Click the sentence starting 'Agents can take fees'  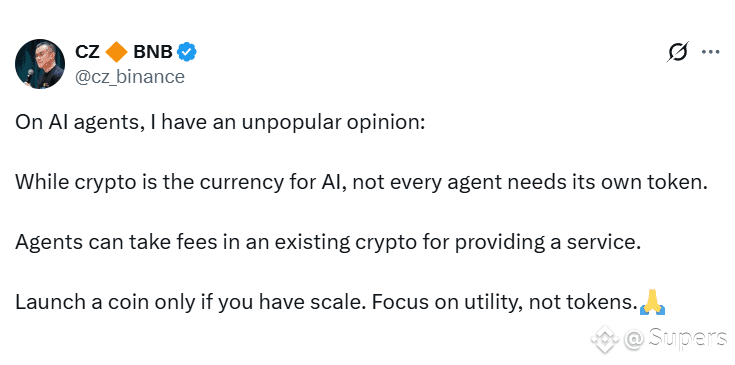tap(328, 242)
